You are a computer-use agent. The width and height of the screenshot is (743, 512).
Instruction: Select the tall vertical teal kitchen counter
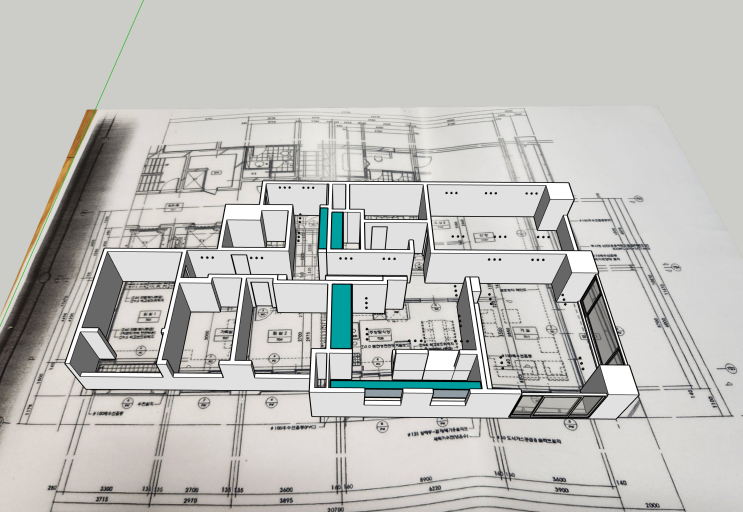341,316
